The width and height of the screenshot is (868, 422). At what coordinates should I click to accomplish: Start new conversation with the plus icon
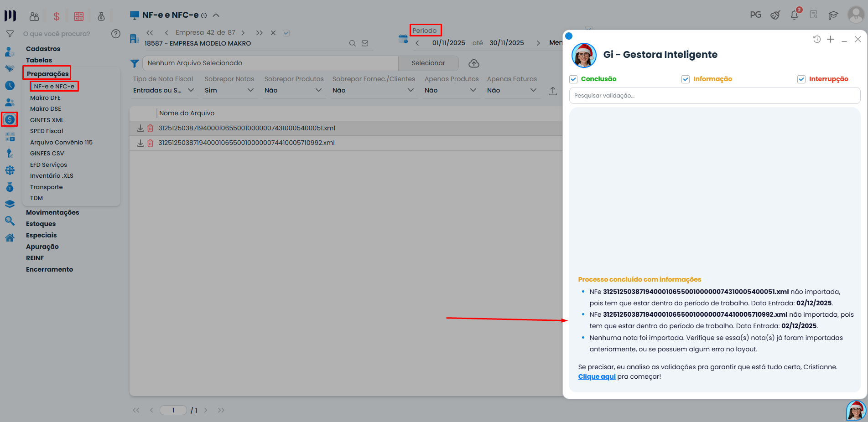[x=831, y=39]
